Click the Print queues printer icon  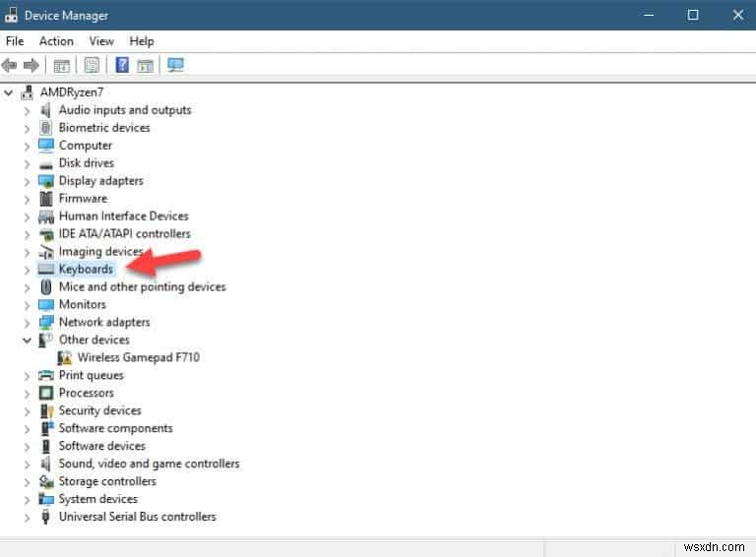[46, 375]
